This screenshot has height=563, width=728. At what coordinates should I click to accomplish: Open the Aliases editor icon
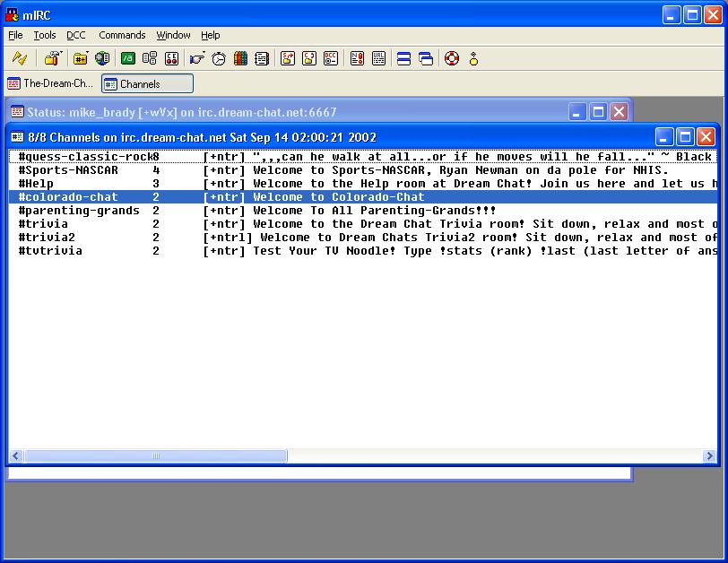(x=127, y=58)
